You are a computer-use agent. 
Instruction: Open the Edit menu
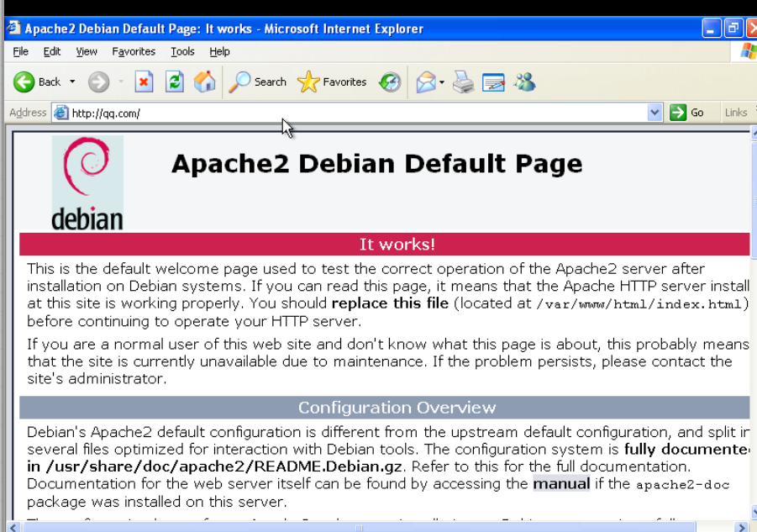point(51,51)
